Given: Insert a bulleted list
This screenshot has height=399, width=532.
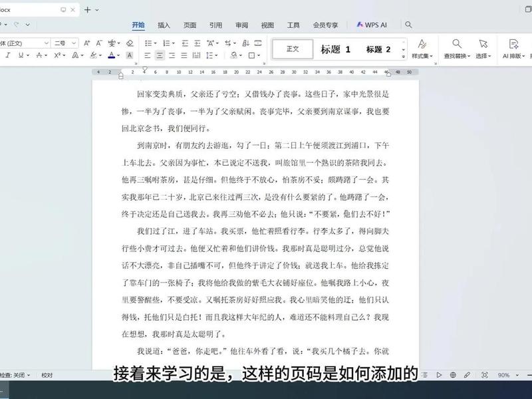Looking at the screenshot, I should (148, 43).
